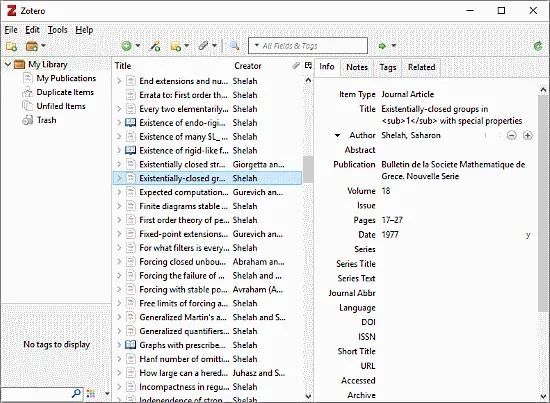
Task: Click the add author plus icon
Action: [528, 135]
